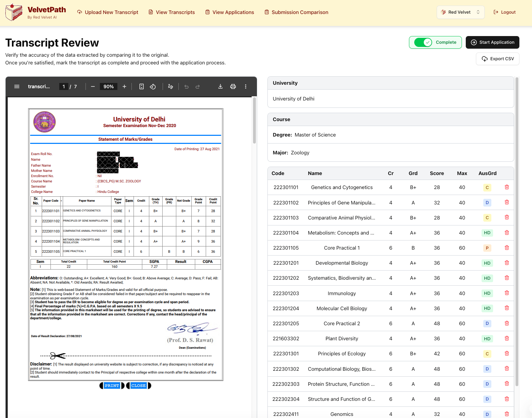Screen dimensions: 532x418
Task: Switch to View Applications
Action: point(230,12)
